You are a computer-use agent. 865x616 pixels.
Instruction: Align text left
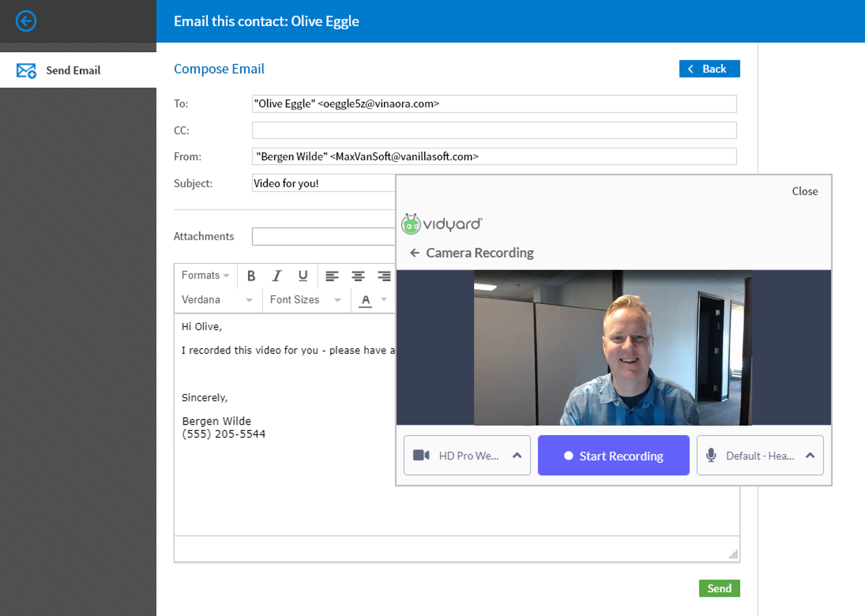(x=332, y=276)
